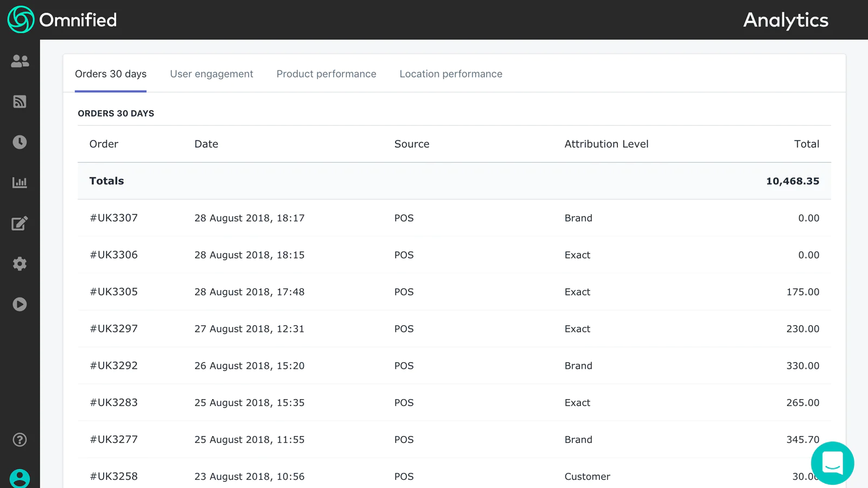The height and width of the screenshot is (488, 868).
Task: Switch to the User engagement tab
Action: (x=212, y=74)
